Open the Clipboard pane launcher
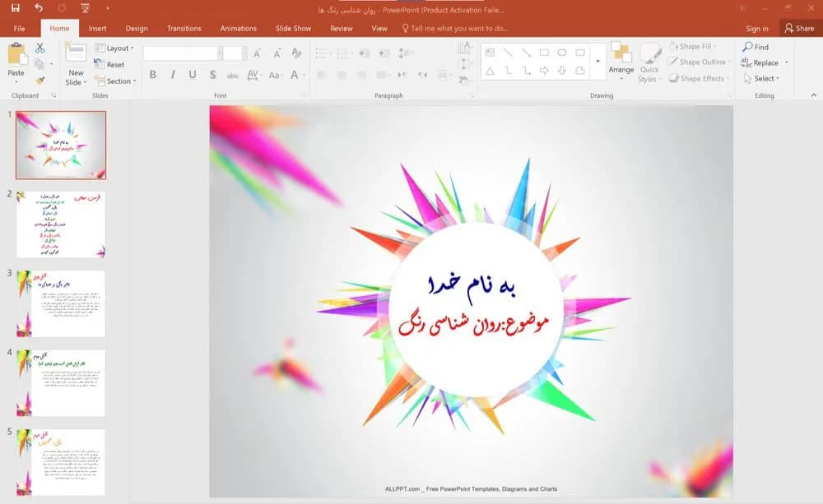 [x=53, y=95]
